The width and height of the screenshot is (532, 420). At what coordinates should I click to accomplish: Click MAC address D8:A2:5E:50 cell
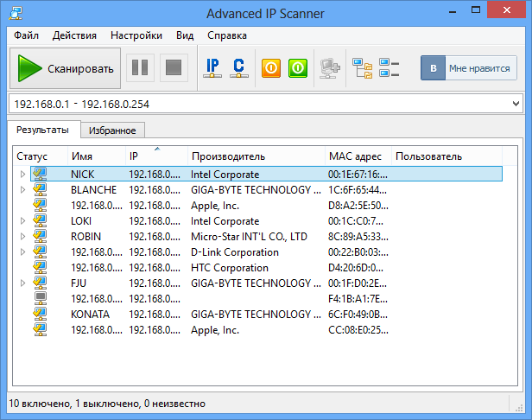[x=358, y=206]
